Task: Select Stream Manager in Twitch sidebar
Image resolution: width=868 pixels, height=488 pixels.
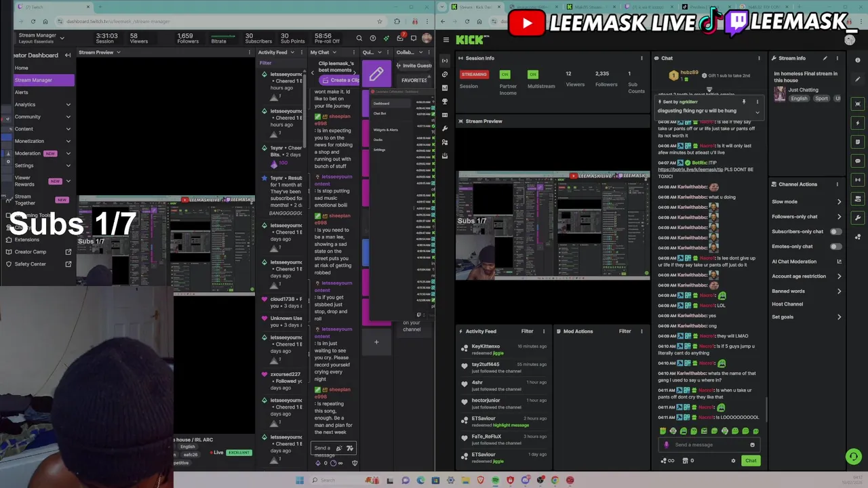Action: click(x=43, y=80)
